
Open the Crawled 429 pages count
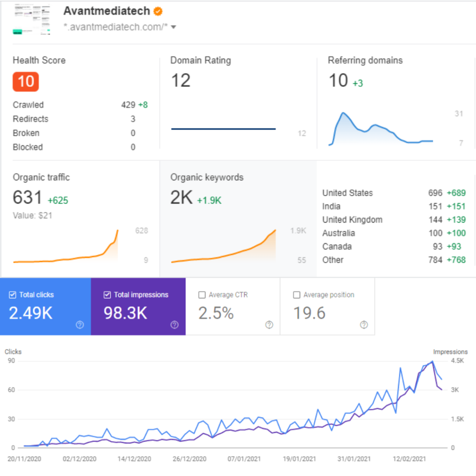coord(128,105)
